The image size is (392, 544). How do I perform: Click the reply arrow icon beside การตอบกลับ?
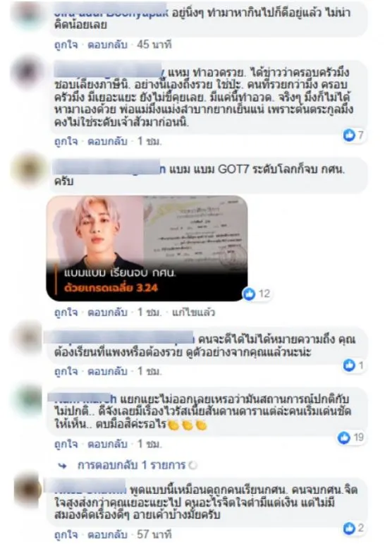click(x=62, y=466)
